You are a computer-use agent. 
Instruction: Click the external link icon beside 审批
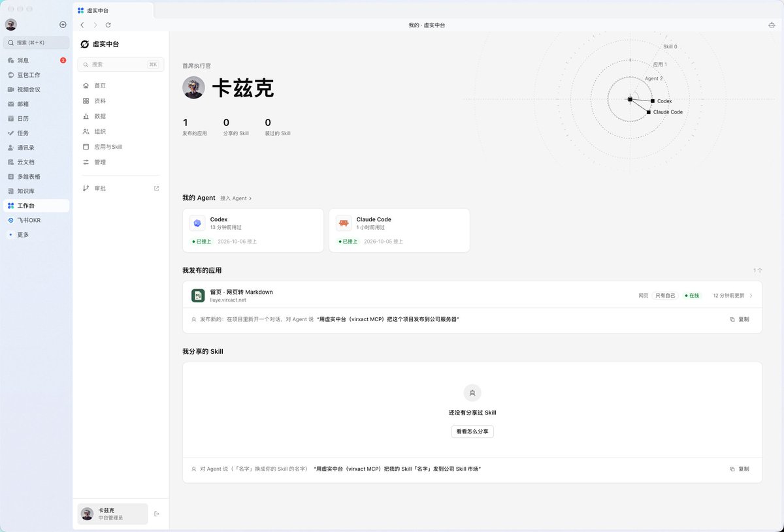tap(156, 188)
